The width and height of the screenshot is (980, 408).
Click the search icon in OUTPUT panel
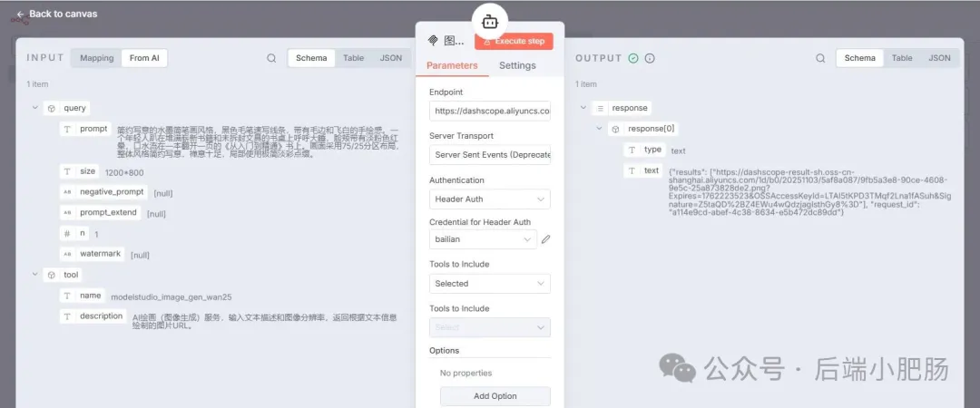pyautogui.click(x=820, y=58)
